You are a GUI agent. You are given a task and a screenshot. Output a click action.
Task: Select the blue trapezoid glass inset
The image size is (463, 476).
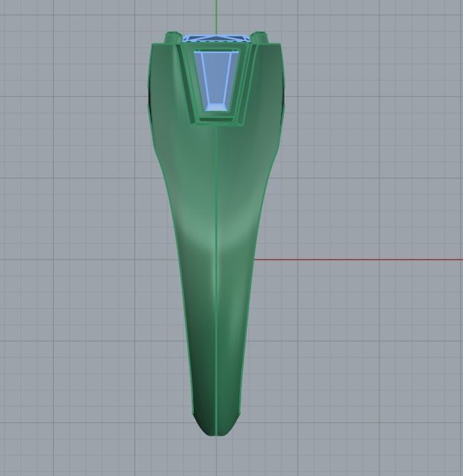(216, 80)
